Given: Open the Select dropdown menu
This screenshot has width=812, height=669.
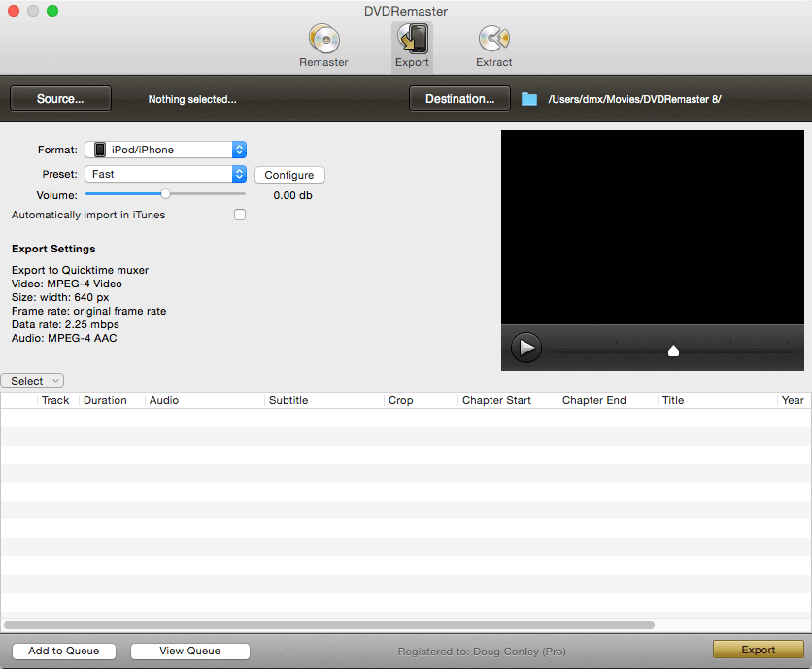Looking at the screenshot, I should pos(32,381).
